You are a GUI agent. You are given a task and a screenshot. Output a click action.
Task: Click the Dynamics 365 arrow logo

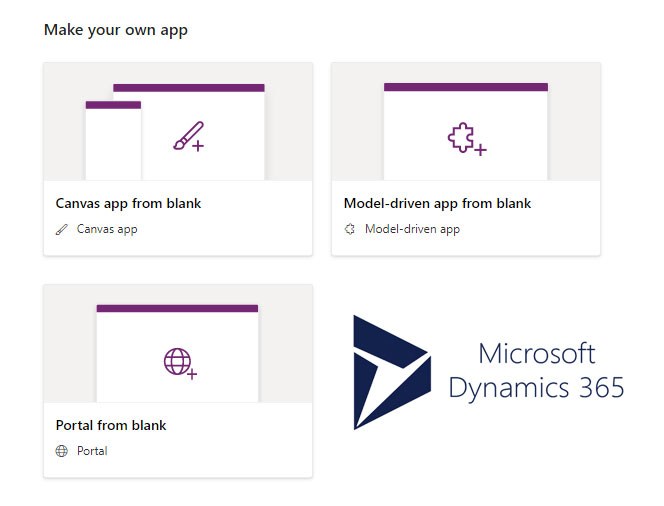point(392,372)
